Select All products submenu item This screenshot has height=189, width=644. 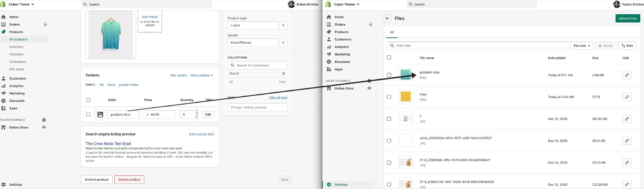pyautogui.click(x=19, y=39)
